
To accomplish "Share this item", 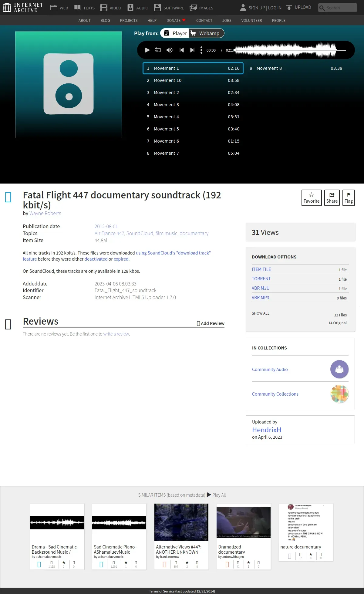I will tap(332, 198).
